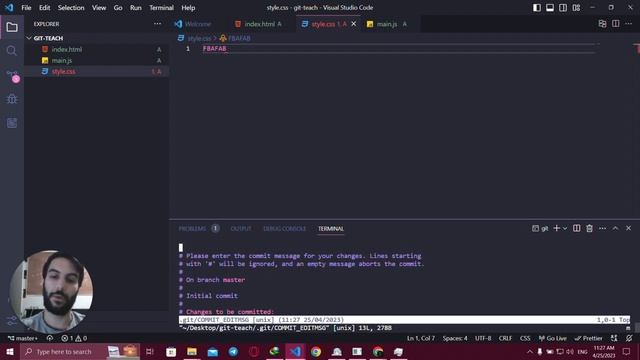Click Prettier status item
Viewport: 640px width, 360px height.
(588, 338)
